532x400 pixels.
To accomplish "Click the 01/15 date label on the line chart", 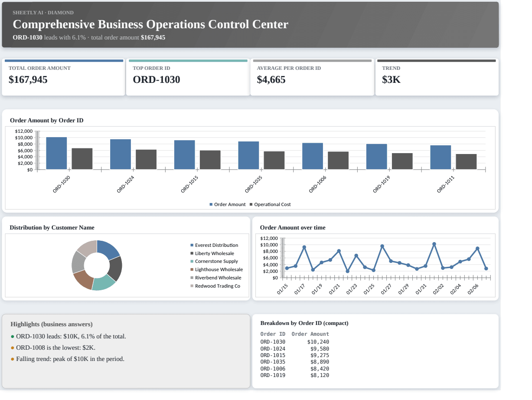I will pos(283,289).
